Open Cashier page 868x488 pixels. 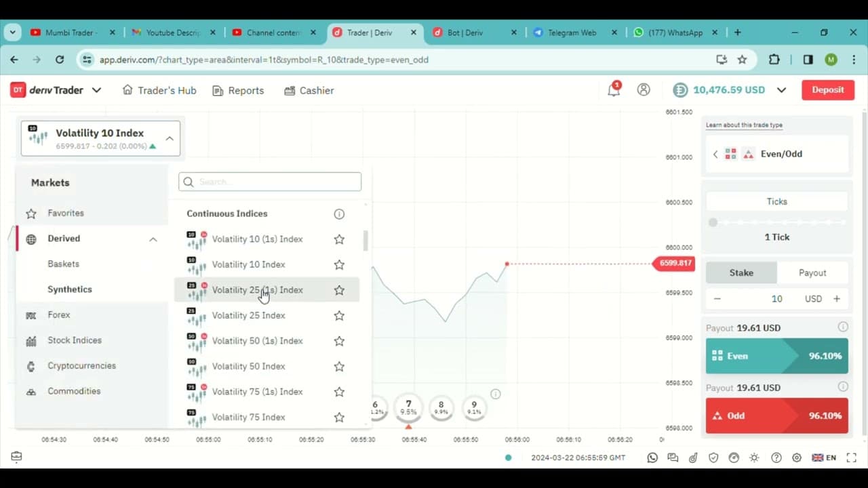click(x=309, y=90)
